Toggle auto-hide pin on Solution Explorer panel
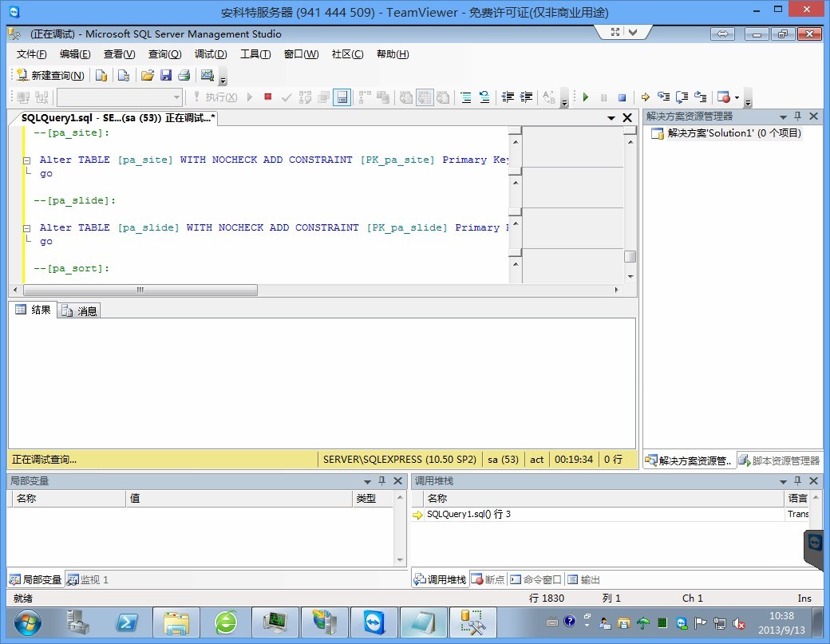Image resolution: width=830 pixels, height=644 pixels. pyautogui.click(x=798, y=117)
